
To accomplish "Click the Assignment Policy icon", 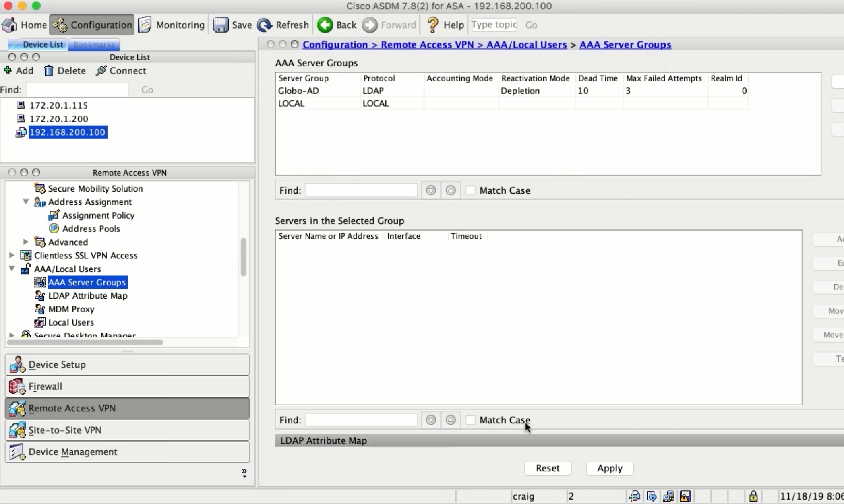I will point(54,215).
